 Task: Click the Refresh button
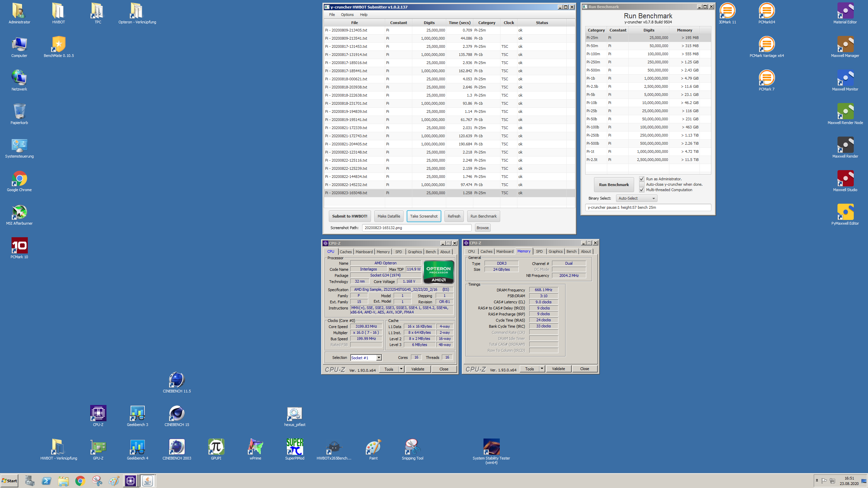pos(454,216)
